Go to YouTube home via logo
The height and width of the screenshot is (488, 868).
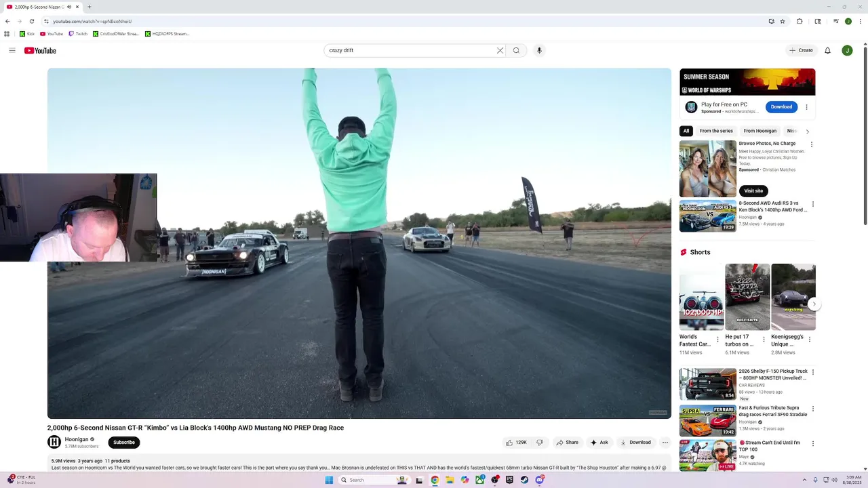(x=40, y=51)
